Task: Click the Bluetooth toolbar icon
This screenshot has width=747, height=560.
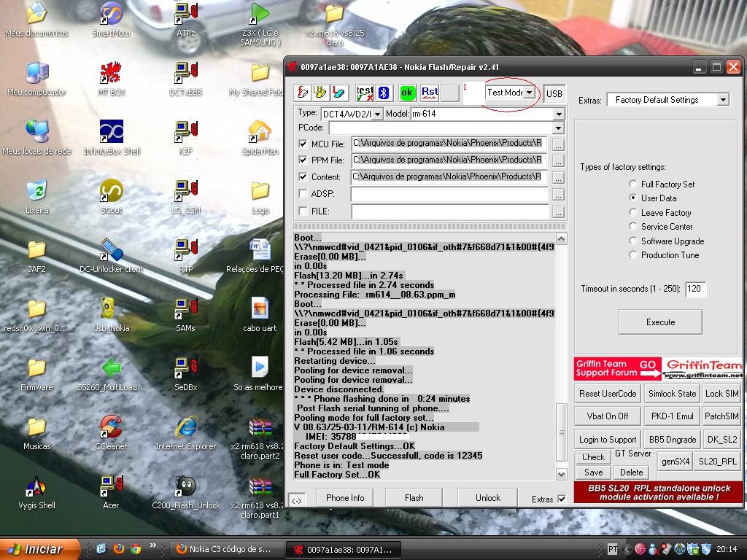Action: [384, 93]
